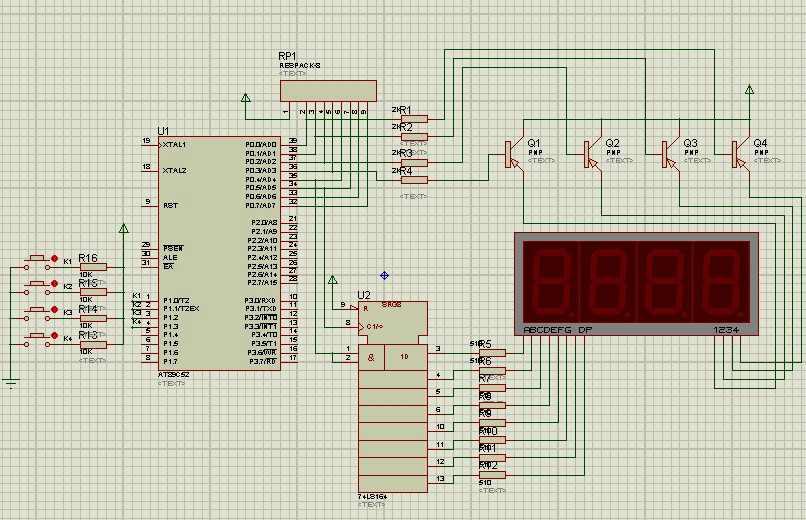Click the power terminal arrow left of RP1
This screenshot has width=806, height=520.
245,98
